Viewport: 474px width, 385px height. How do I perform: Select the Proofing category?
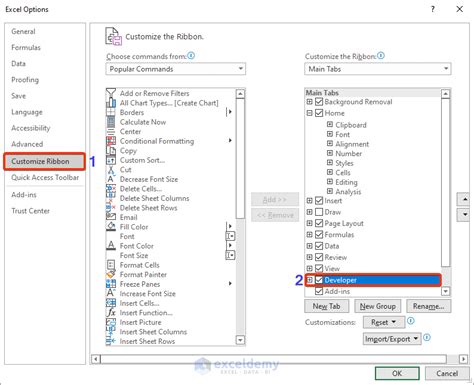(x=25, y=80)
